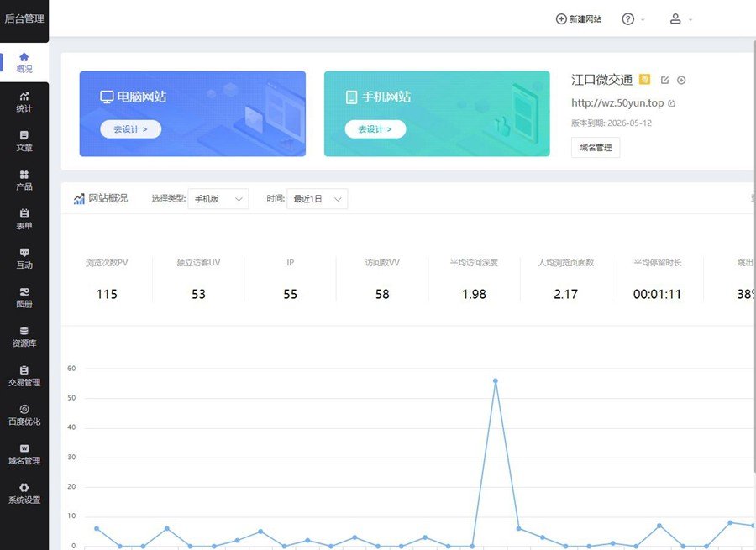Open the 时间 最近1日 dropdown
Image resolution: width=756 pixels, height=550 pixels.
pyautogui.click(x=318, y=199)
